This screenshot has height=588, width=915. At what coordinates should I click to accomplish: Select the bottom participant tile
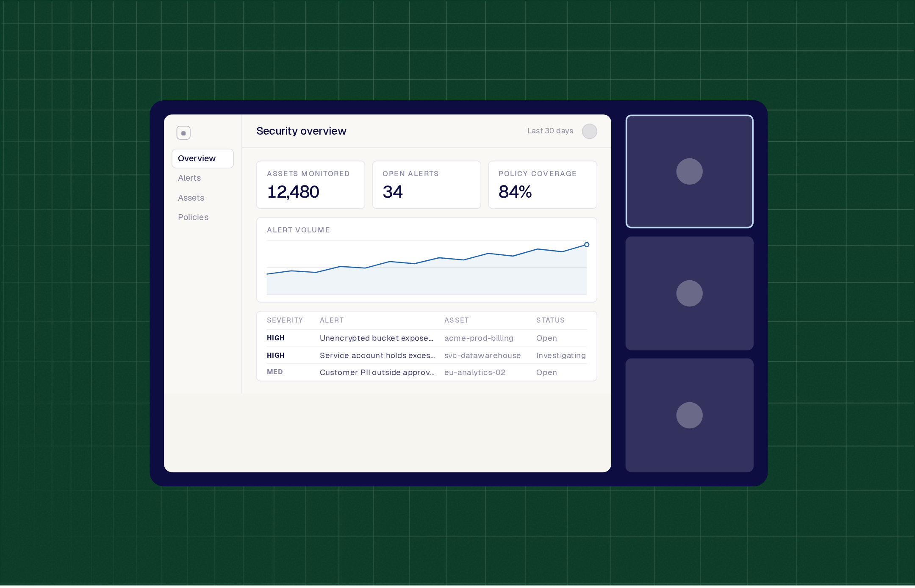(689, 415)
